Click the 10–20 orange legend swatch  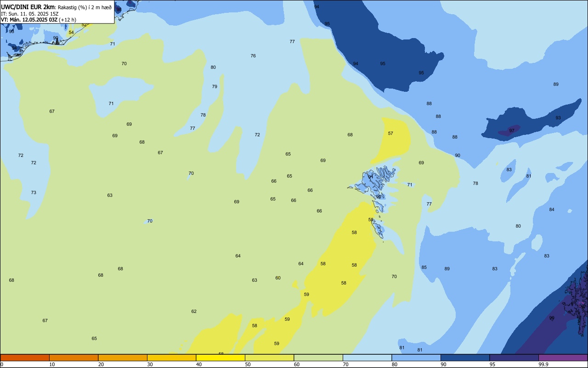[73, 357]
